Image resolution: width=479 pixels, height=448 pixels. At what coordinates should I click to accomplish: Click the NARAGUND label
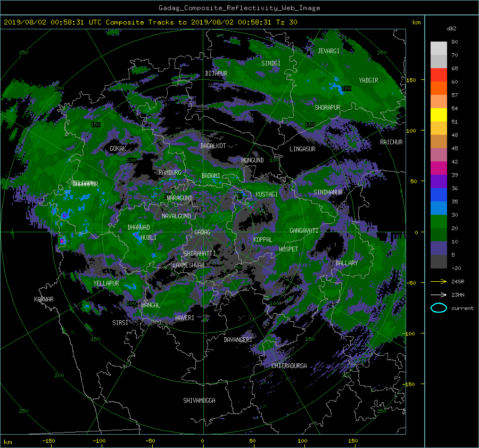point(180,198)
